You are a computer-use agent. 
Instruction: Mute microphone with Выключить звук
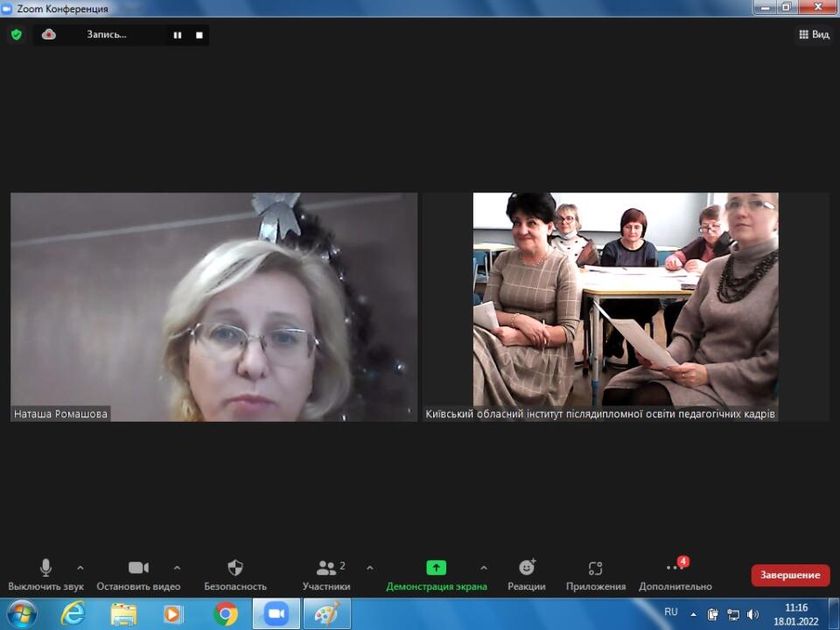tap(45, 575)
